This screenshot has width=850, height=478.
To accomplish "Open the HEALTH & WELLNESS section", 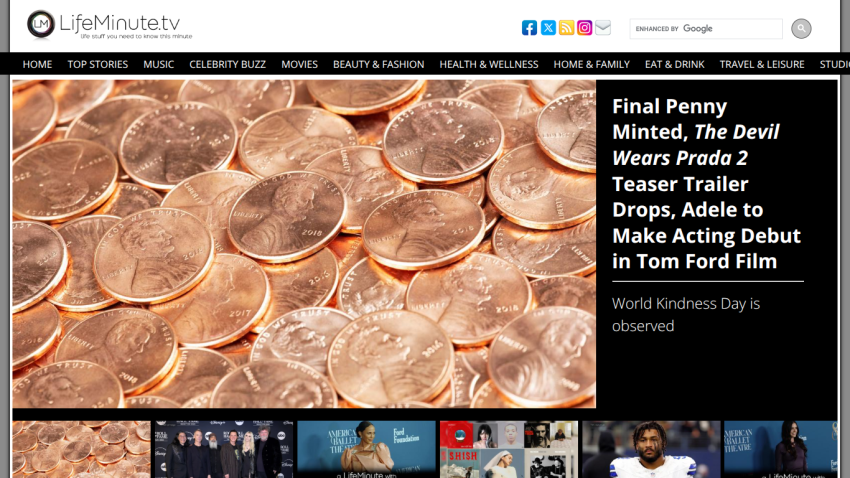I will coord(489,64).
